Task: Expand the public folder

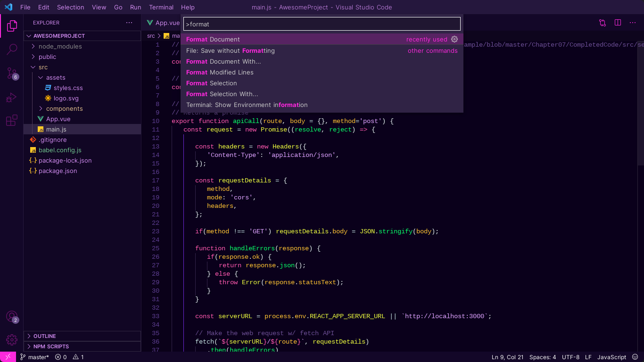Action: (x=82, y=57)
